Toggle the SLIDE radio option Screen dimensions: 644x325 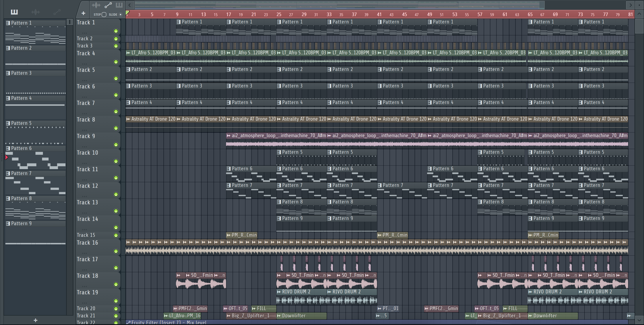[x=121, y=15]
